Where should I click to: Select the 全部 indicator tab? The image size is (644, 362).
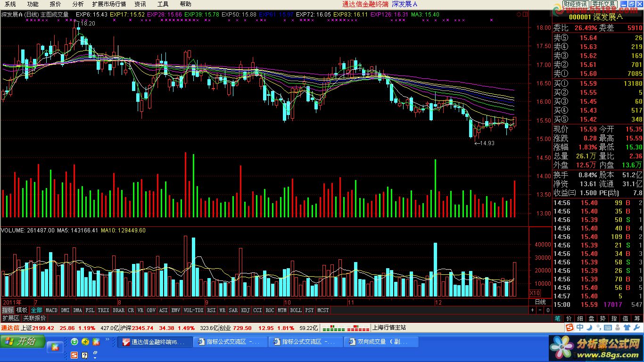click(x=36, y=310)
